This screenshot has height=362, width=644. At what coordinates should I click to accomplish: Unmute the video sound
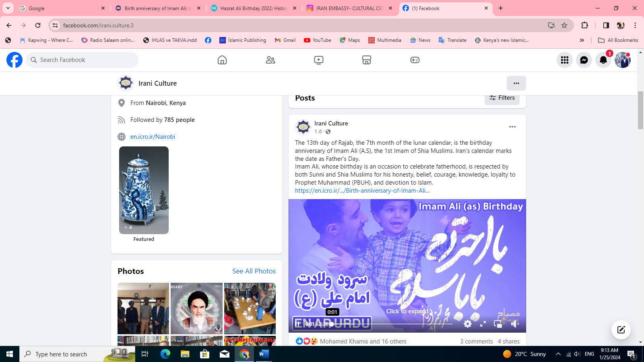tap(515, 324)
